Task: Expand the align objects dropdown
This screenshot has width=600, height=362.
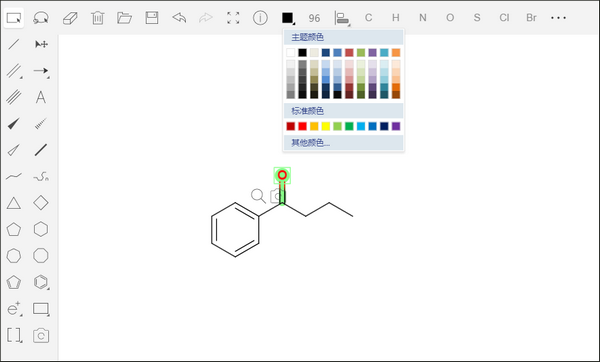Action: click(x=342, y=18)
